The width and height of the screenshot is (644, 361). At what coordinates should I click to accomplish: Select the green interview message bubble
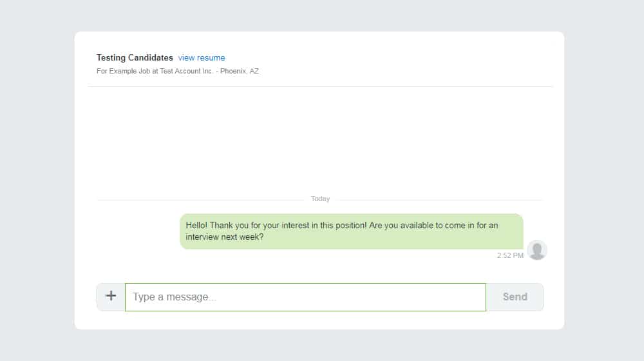[x=352, y=231]
